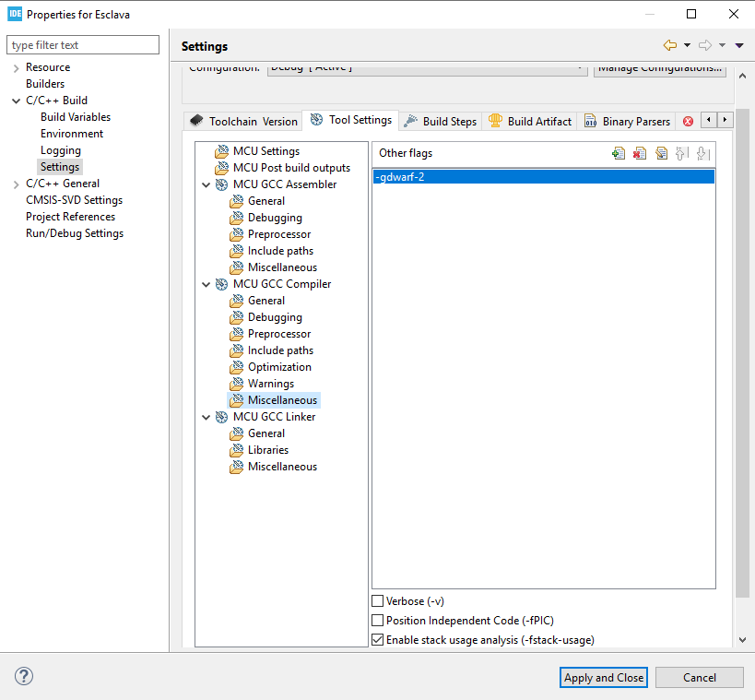Click the scroll down arrow of Settings pane

tap(742, 640)
